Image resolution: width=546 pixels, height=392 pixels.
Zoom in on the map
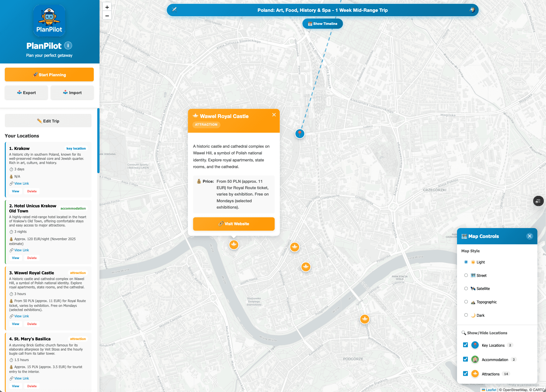pos(107,7)
